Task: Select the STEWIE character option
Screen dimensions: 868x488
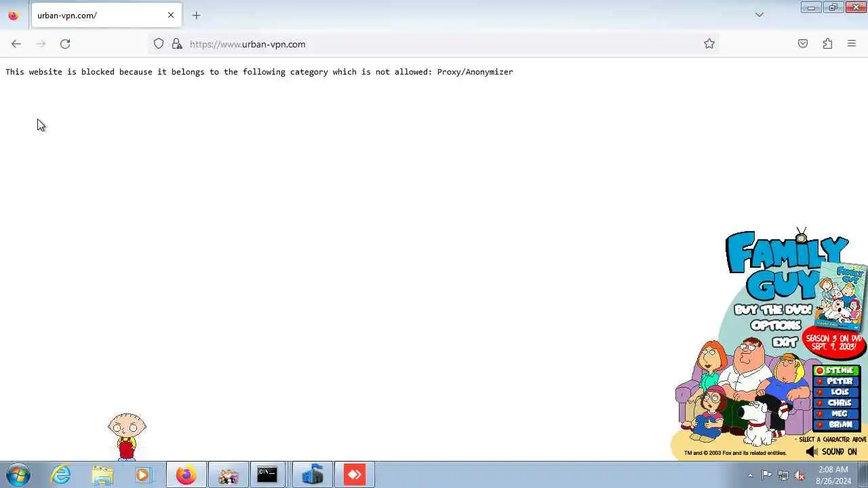Action: (837, 371)
